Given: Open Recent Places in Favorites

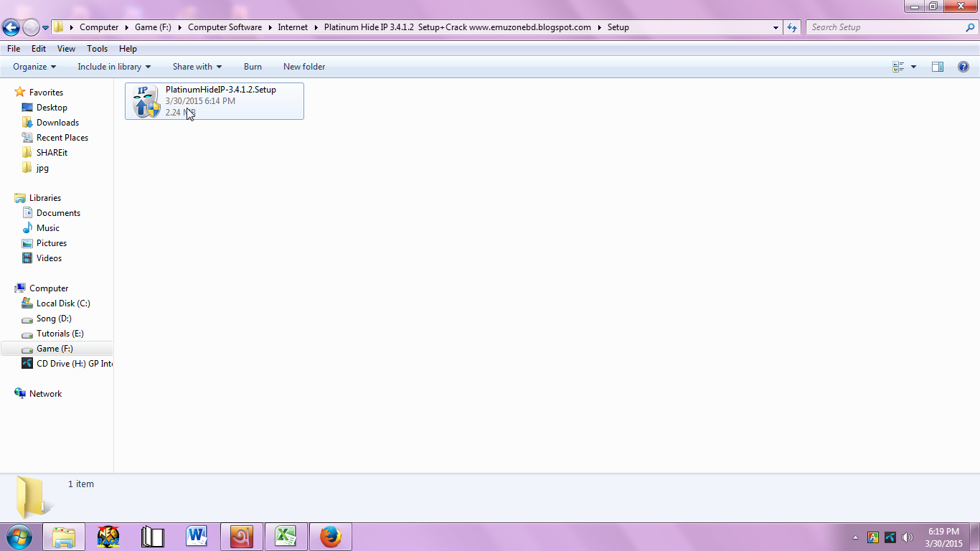Looking at the screenshot, I should 62,138.
